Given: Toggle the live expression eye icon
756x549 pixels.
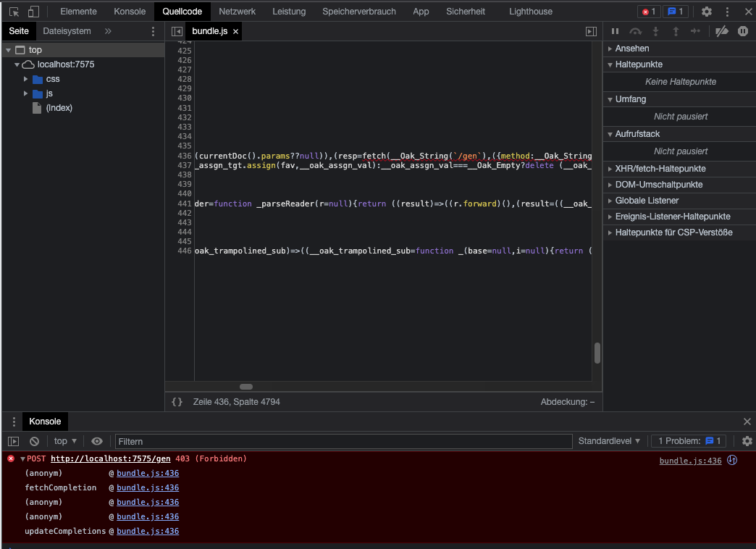Looking at the screenshot, I should tap(97, 441).
